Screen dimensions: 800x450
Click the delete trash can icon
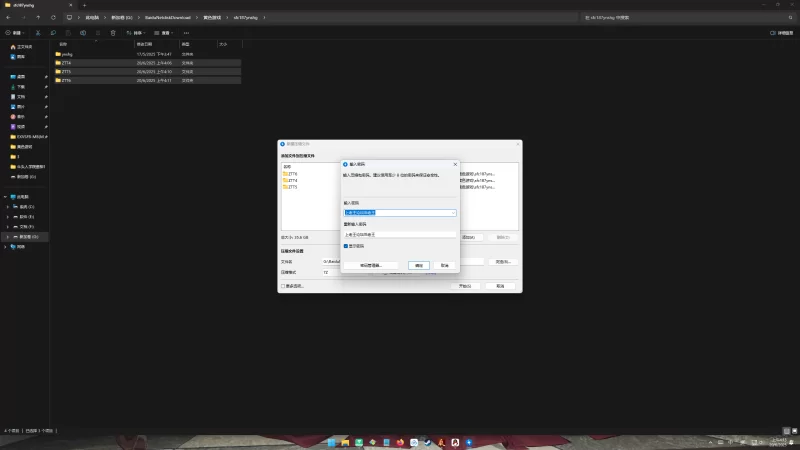pyautogui.click(x=113, y=33)
